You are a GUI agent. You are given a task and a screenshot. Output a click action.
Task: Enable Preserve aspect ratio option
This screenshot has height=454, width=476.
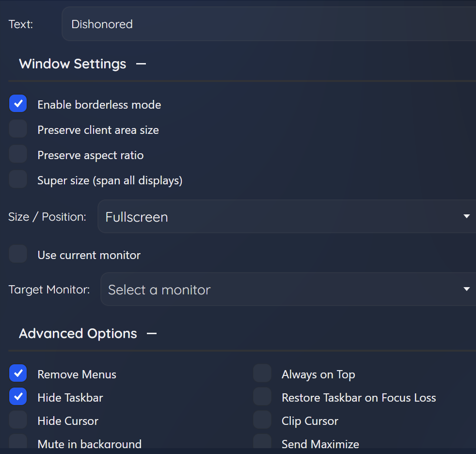click(x=18, y=155)
